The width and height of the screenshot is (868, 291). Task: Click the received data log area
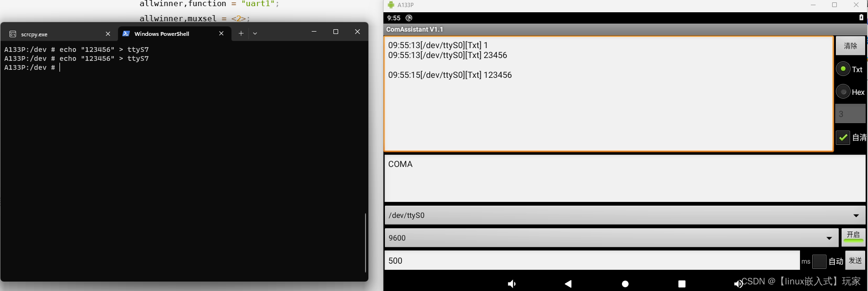pos(609,94)
